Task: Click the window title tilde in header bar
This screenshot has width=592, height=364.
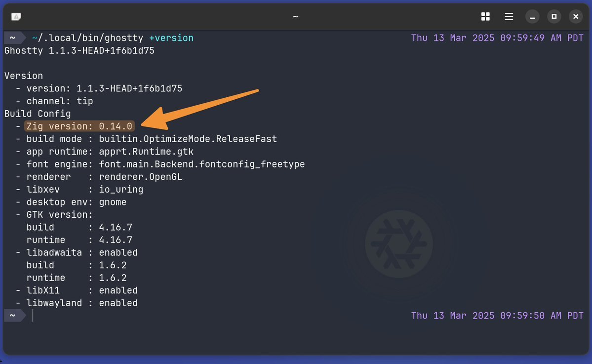Action: (x=296, y=17)
